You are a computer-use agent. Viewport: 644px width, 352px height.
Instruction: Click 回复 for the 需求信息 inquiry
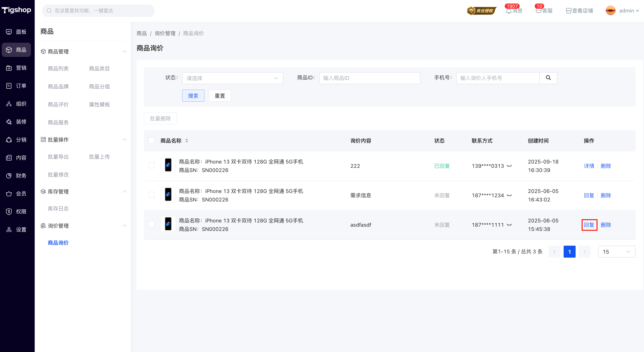coord(589,195)
